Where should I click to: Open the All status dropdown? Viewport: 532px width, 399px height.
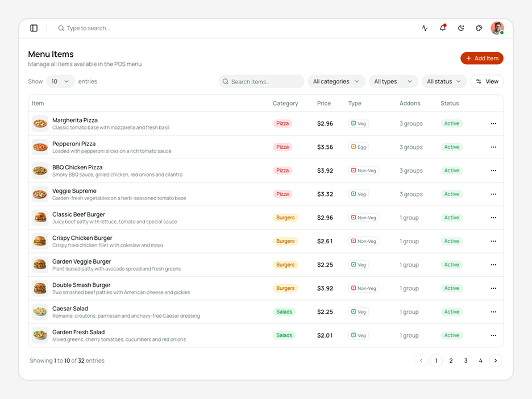tap(444, 81)
